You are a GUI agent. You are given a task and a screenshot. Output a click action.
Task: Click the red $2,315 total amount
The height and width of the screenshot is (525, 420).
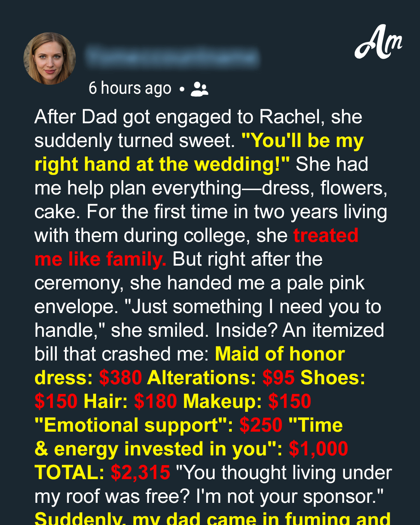[140, 472]
